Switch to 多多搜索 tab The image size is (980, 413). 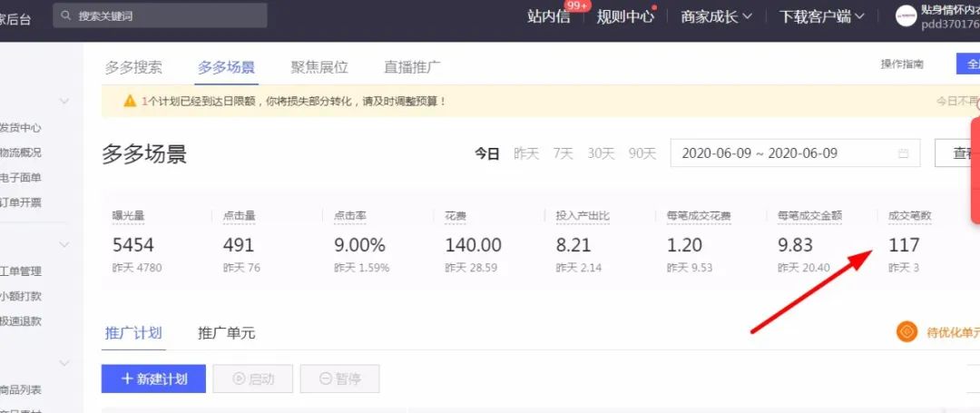coord(133,67)
